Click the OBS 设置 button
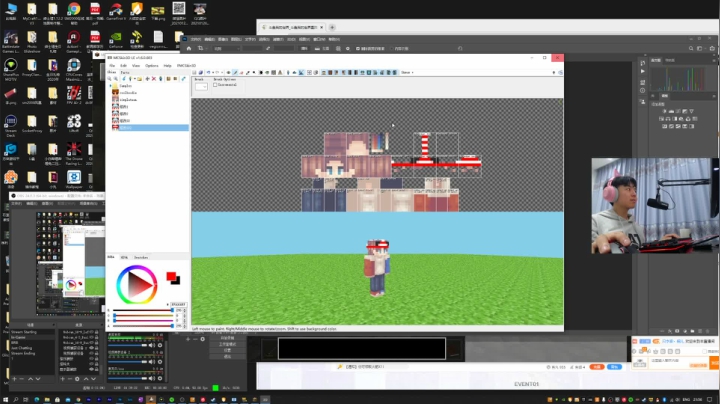 pyautogui.click(x=227, y=350)
